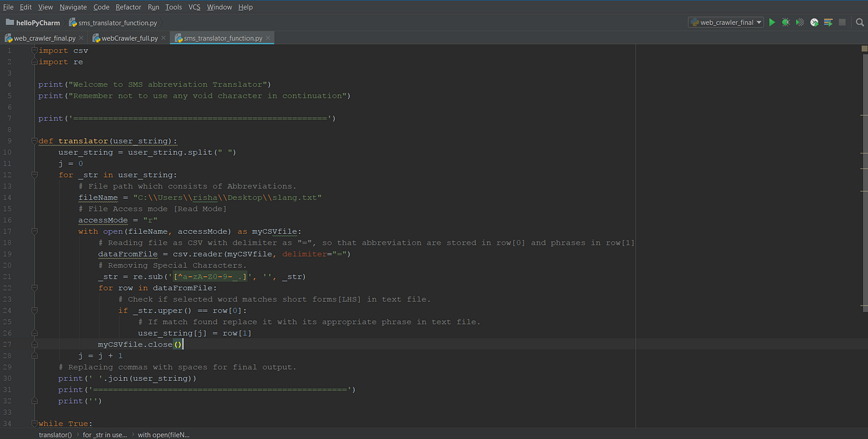Click the project icon beside helloPyCharm
The width and height of the screenshot is (868, 439).
click(8, 22)
